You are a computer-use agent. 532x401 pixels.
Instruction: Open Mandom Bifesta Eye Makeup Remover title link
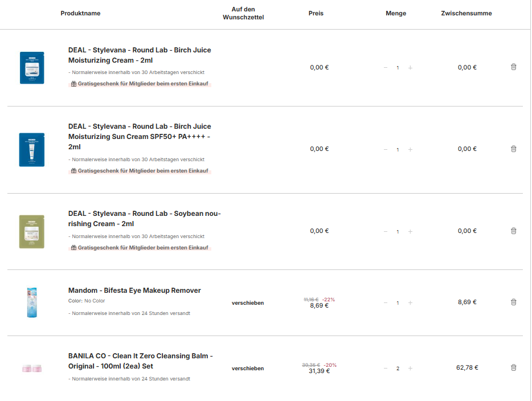click(134, 290)
